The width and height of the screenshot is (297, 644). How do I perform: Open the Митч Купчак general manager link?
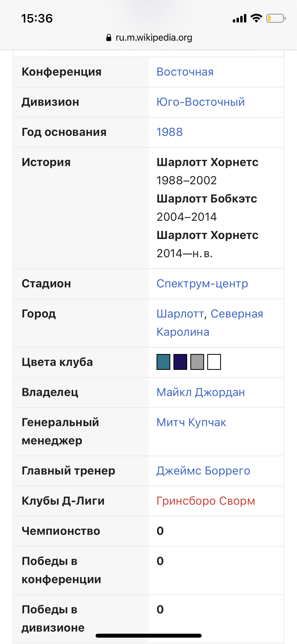click(x=191, y=422)
